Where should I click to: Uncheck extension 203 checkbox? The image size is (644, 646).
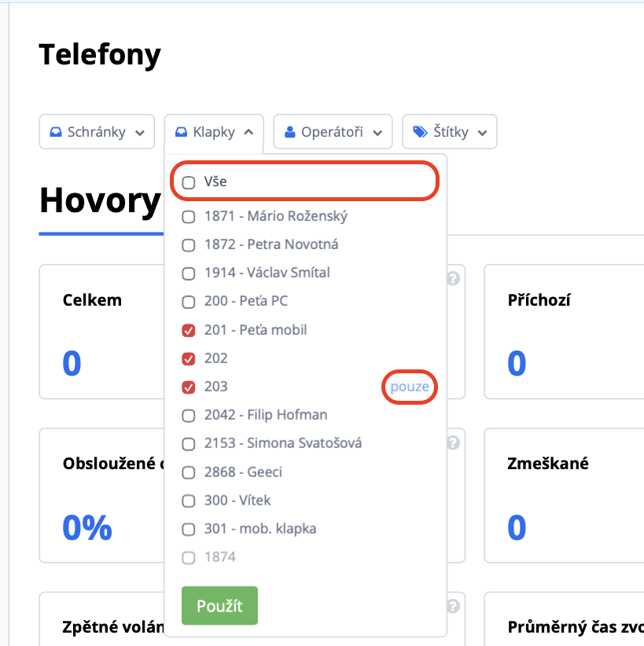pyautogui.click(x=189, y=387)
